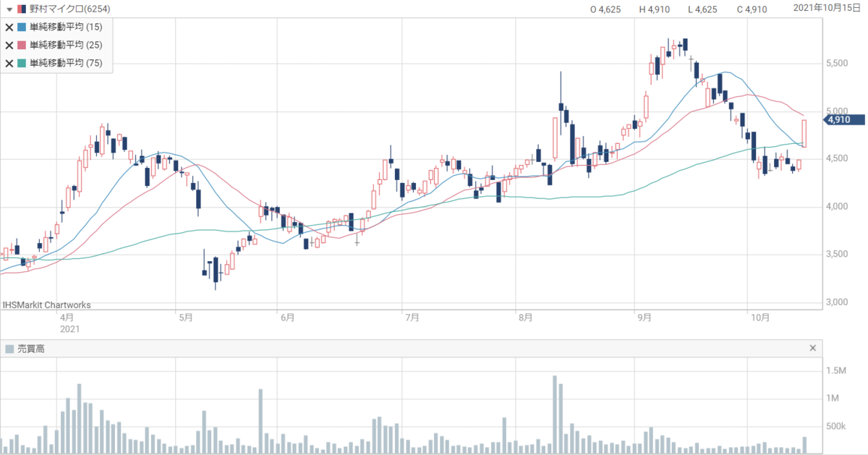Click the 9月 time axis label
The image size is (868, 455).
pyautogui.click(x=644, y=317)
